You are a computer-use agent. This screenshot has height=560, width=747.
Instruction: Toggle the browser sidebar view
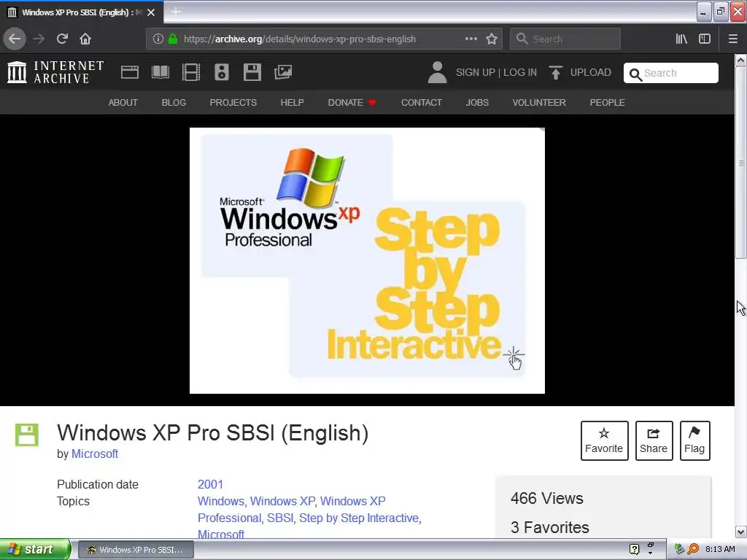705,39
